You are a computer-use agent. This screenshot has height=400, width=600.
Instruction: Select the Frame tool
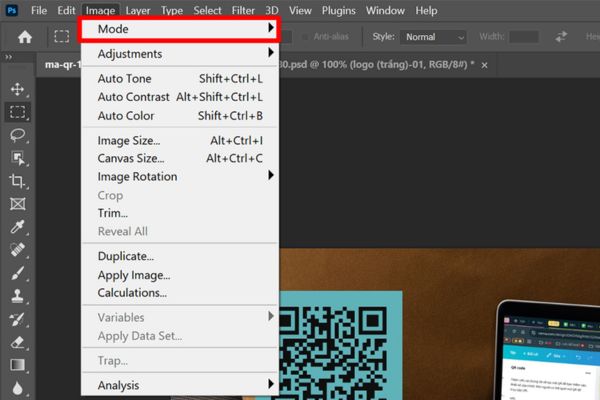click(17, 204)
